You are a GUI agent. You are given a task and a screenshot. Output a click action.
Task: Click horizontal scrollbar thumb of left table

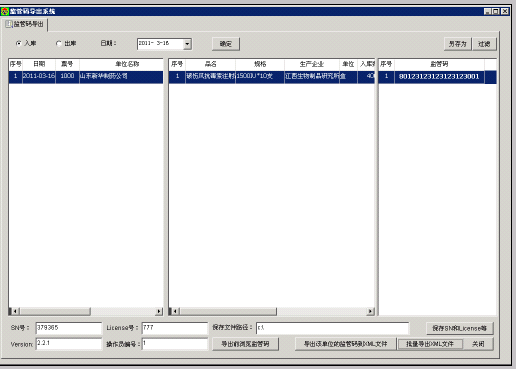point(55,311)
